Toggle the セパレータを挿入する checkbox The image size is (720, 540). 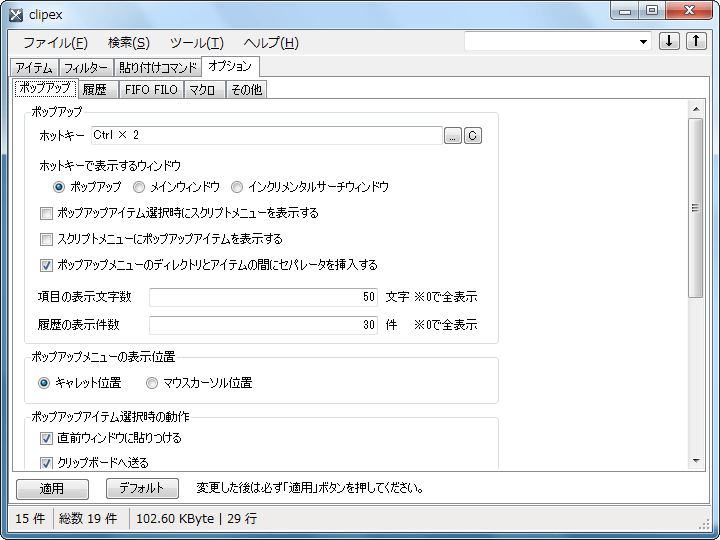coord(46,265)
